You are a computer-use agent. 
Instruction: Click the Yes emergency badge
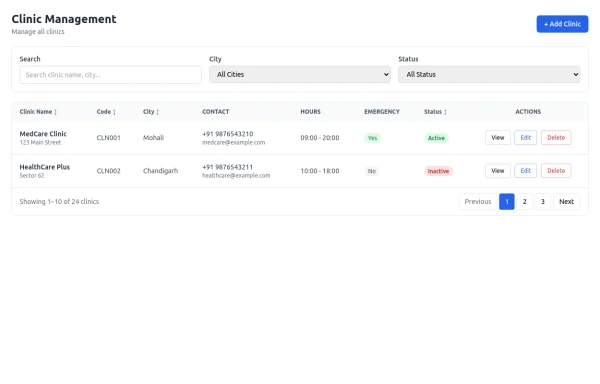pos(372,138)
